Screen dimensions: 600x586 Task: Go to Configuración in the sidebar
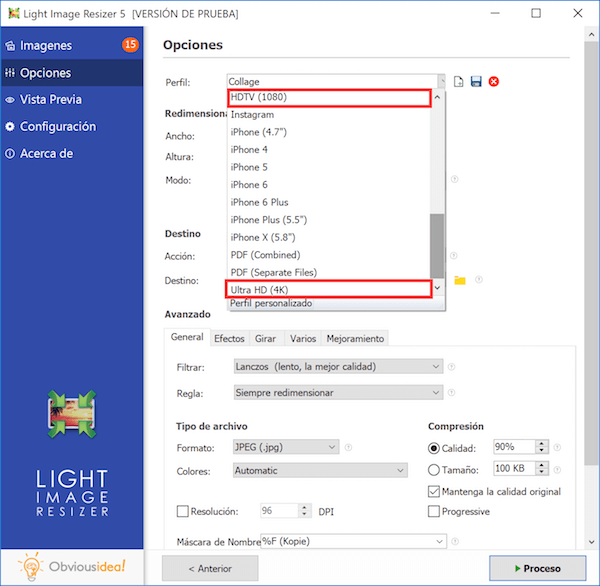click(72, 126)
